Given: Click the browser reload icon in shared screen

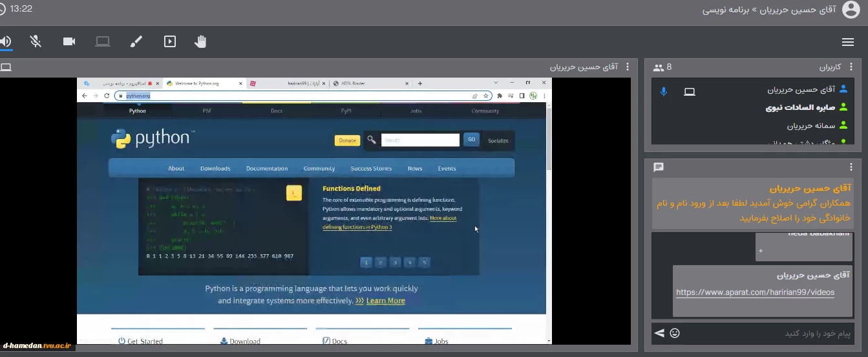Looking at the screenshot, I should coord(107,96).
